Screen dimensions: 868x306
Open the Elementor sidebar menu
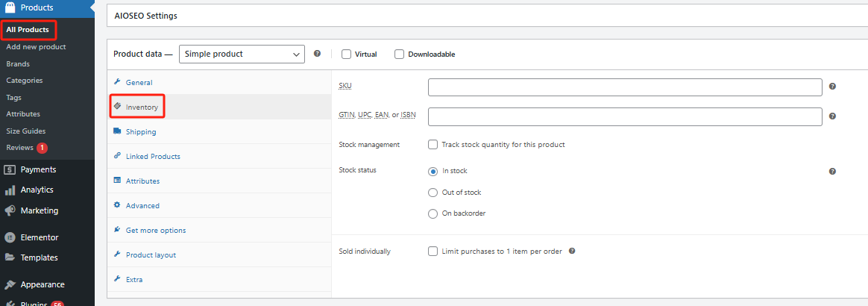pos(39,237)
